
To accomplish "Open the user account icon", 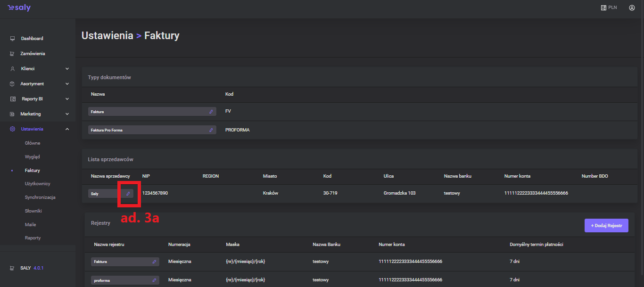I will tap(632, 8).
